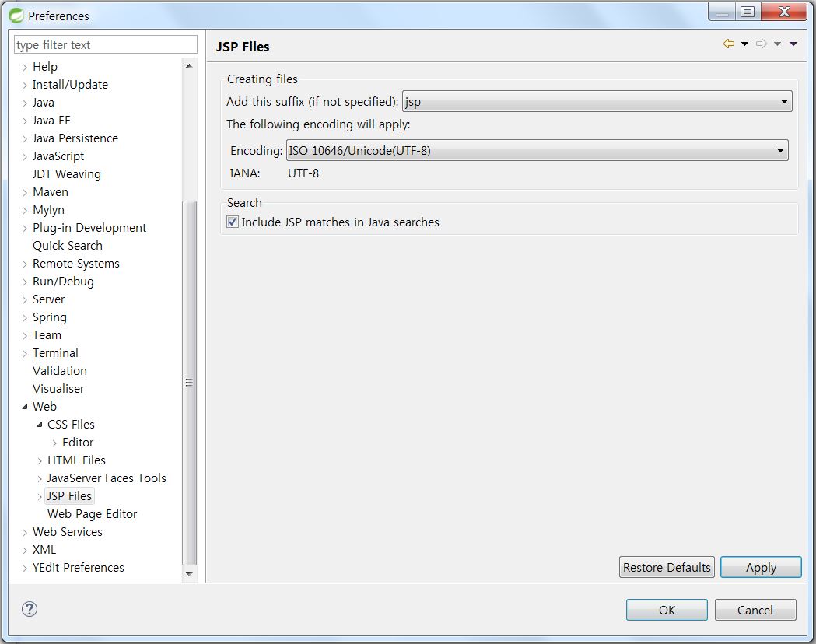Expand the Help tree node

pos(25,67)
